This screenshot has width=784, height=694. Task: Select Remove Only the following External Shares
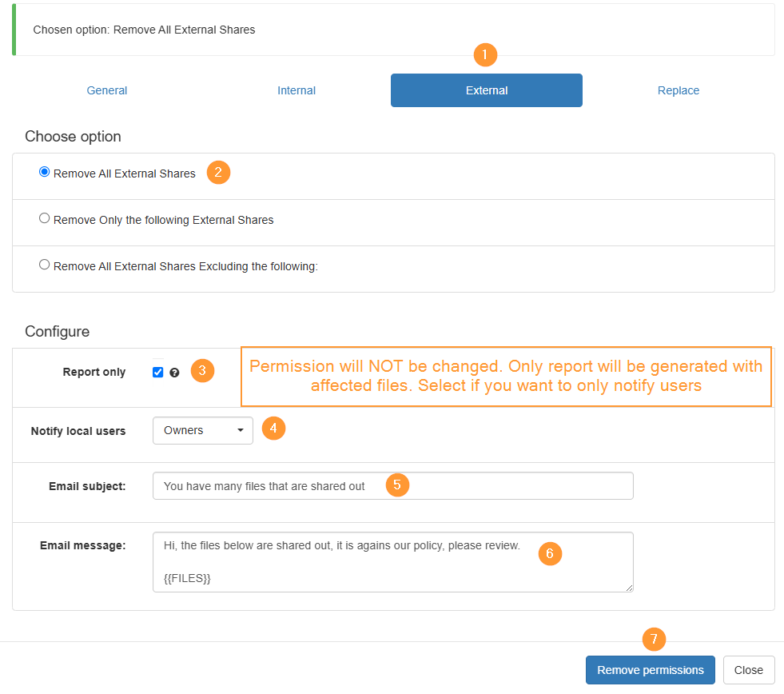tap(45, 218)
